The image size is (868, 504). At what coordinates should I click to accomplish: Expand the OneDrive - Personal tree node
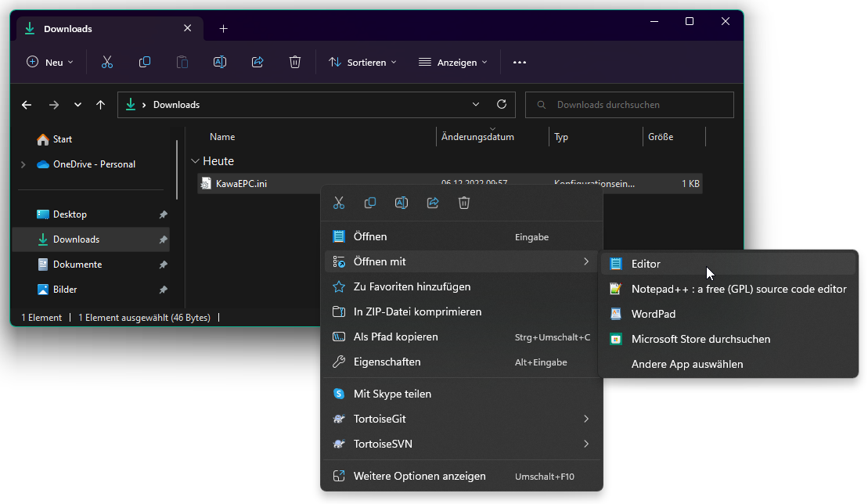point(23,164)
